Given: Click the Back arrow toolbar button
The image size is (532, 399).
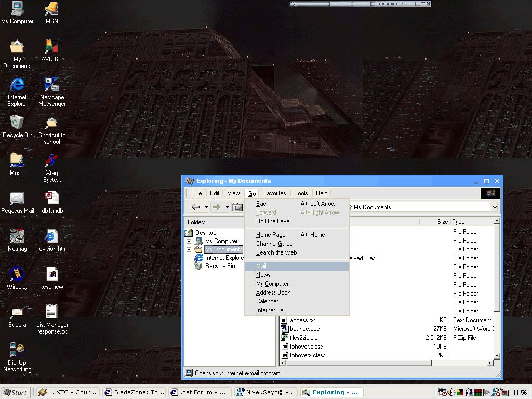Looking at the screenshot, I should [196, 207].
